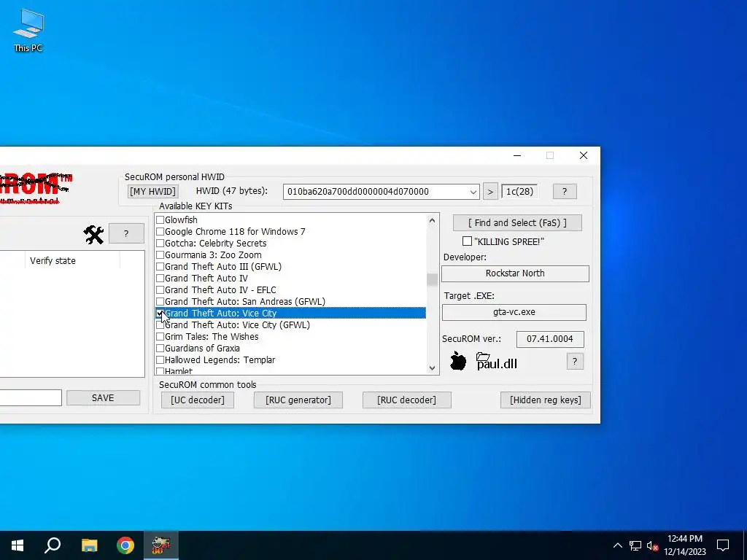
Task: Click the SecuROM ver. 07.41.0004 field
Action: coord(550,339)
